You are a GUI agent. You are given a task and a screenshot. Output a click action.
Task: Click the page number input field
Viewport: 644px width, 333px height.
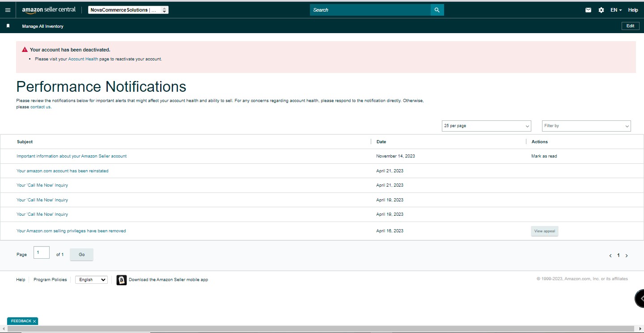click(x=42, y=252)
